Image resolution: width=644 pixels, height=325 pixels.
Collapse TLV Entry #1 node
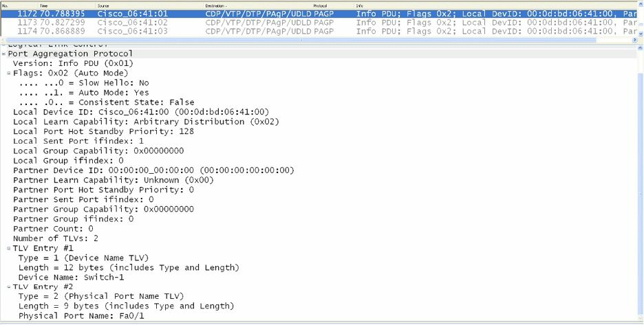click(9, 248)
